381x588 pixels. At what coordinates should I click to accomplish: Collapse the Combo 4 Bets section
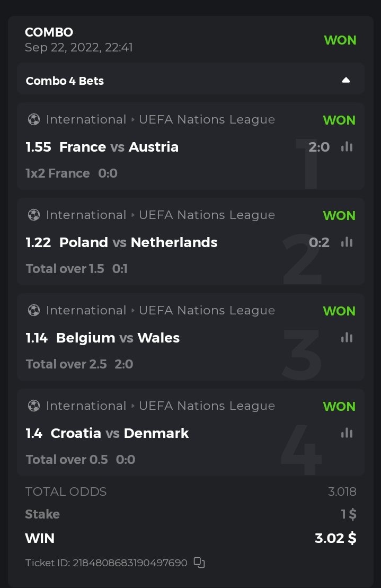345,81
